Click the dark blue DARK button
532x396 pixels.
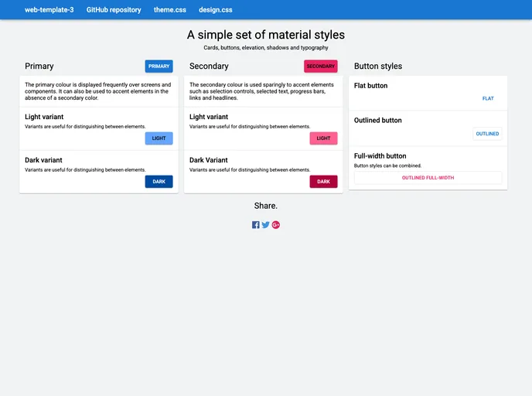[x=159, y=182]
